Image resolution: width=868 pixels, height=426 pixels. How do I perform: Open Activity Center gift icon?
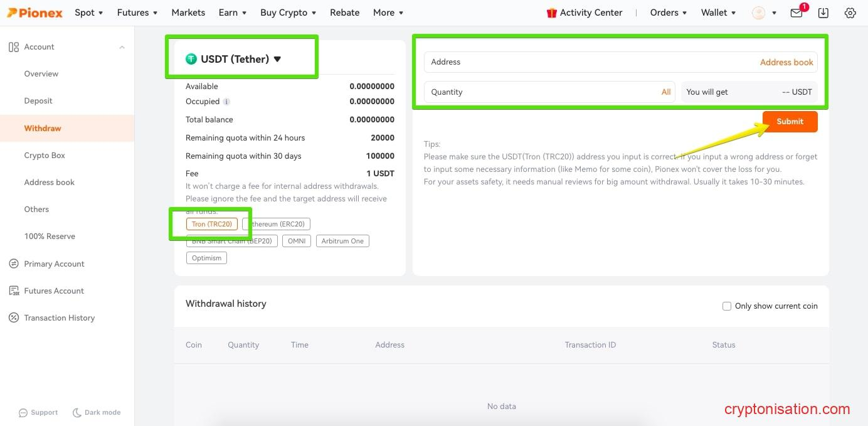(x=552, y=13)
